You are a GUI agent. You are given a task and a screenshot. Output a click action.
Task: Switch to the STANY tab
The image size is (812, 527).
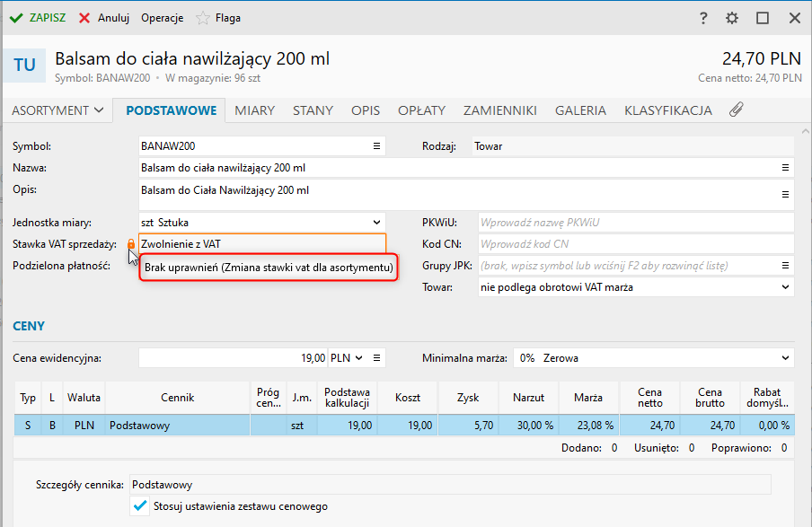[313, 110]
